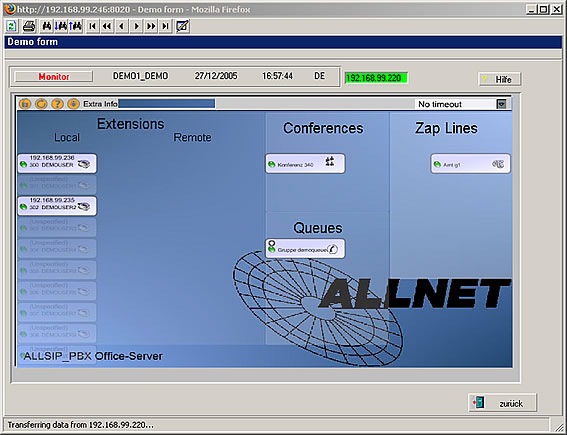This screenshot has height=435, width=567.
Task: Click the Conferences heading
Action: [x=323, y=128]
